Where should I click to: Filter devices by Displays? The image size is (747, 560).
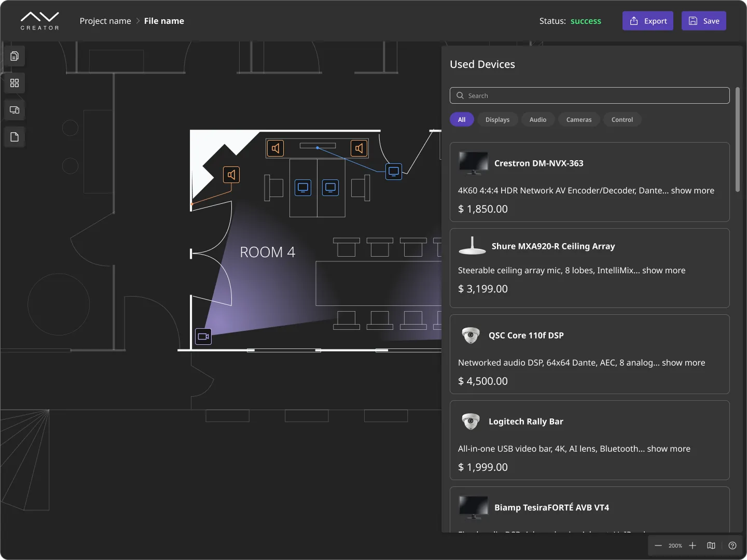497,120
